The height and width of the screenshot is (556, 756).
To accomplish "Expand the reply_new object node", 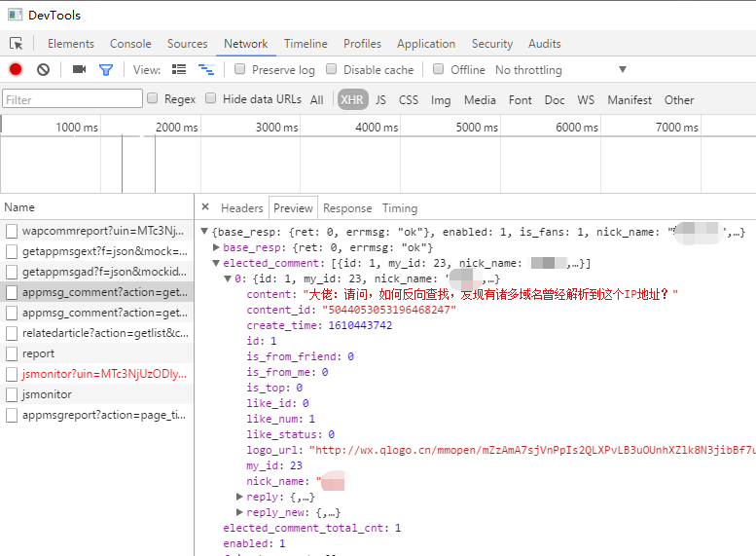I will [x=240, y=512].
